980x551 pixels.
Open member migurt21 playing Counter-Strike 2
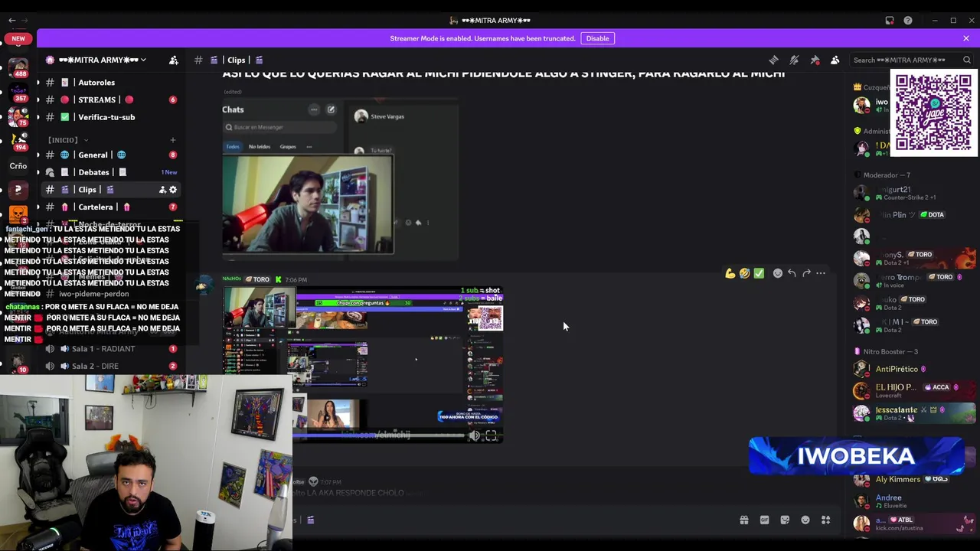tap(913, 193)
